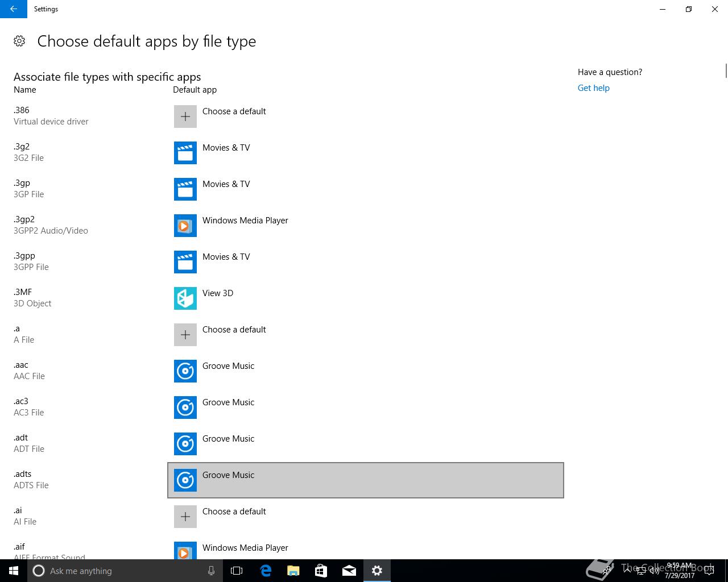Click the plus icon for .ai file type
Image resolution: width=728 pixels, height=582 pixels.
pos(185,517)
